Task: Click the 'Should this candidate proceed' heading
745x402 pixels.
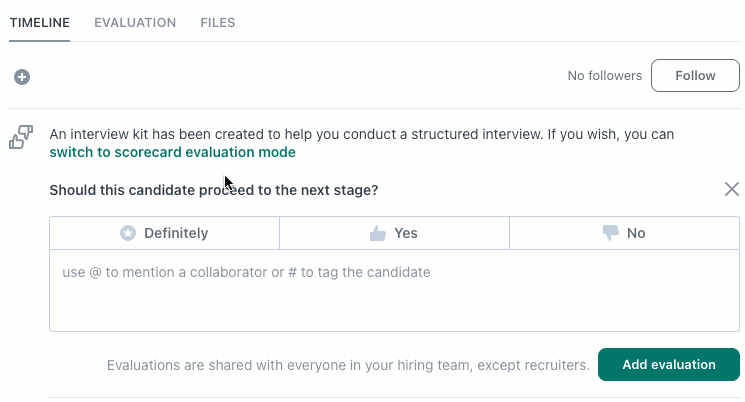Action: coord(214,190)
